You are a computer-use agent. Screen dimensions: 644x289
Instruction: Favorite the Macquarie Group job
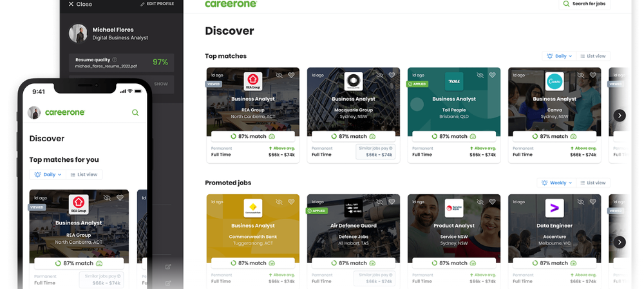point(392,75)
